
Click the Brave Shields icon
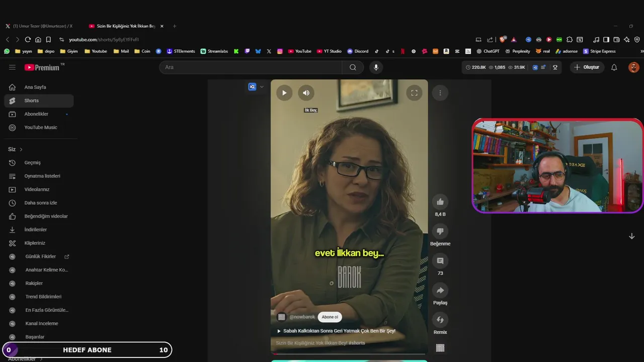503,40
